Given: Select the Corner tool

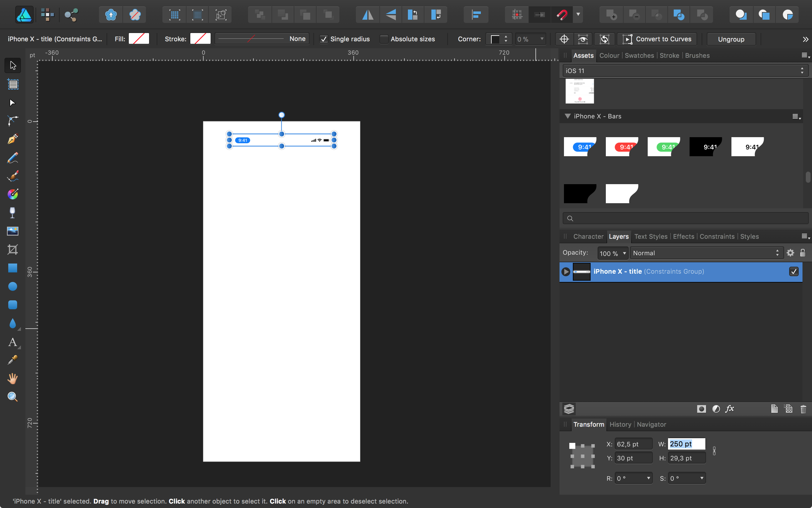Looking at the screenshot, I should (13, 121).
